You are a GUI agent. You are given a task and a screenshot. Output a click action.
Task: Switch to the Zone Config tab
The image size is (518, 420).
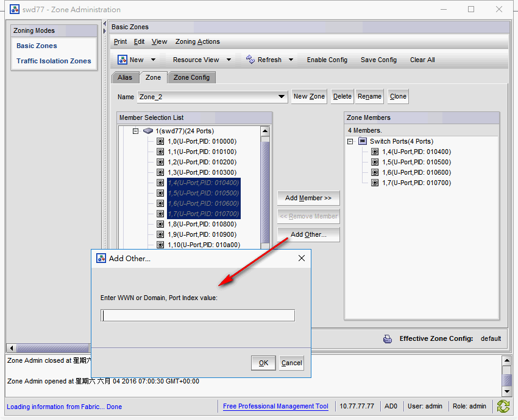click(x=191, y=77)
